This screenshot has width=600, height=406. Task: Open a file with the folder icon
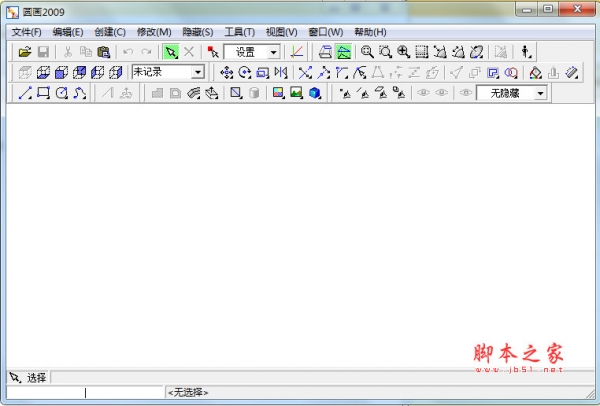(24, 52)
